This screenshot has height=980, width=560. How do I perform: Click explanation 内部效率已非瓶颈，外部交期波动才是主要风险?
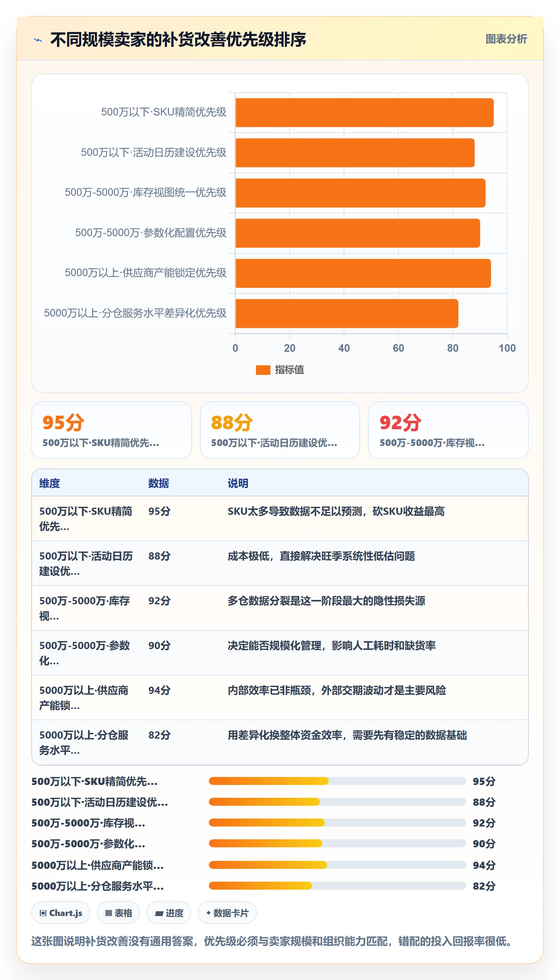(337, 690)
